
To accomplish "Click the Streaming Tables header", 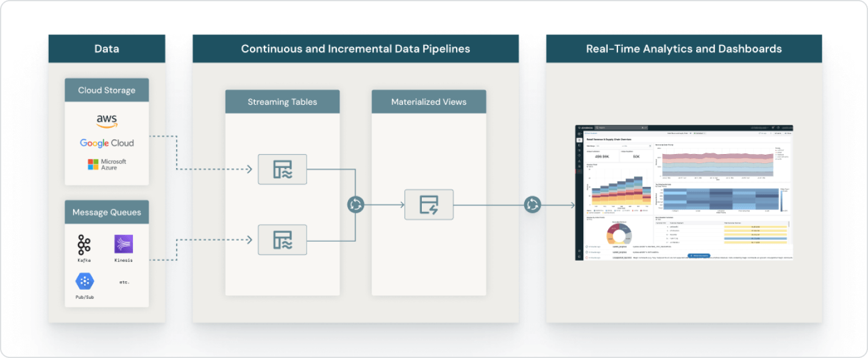I will (x=282, y=102).
